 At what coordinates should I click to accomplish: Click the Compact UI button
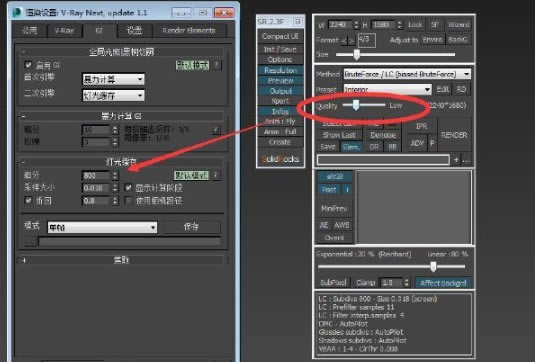[x=280, y=37]
